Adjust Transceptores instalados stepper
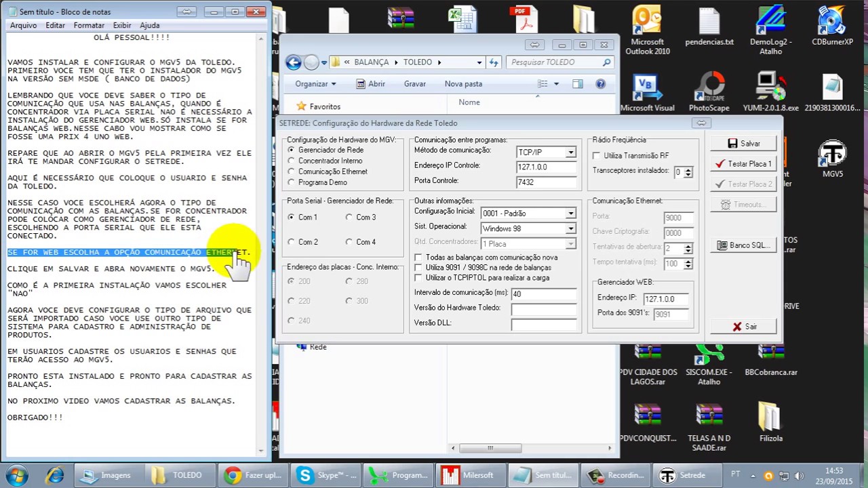 pyautogui.click(x=688, y=172)
